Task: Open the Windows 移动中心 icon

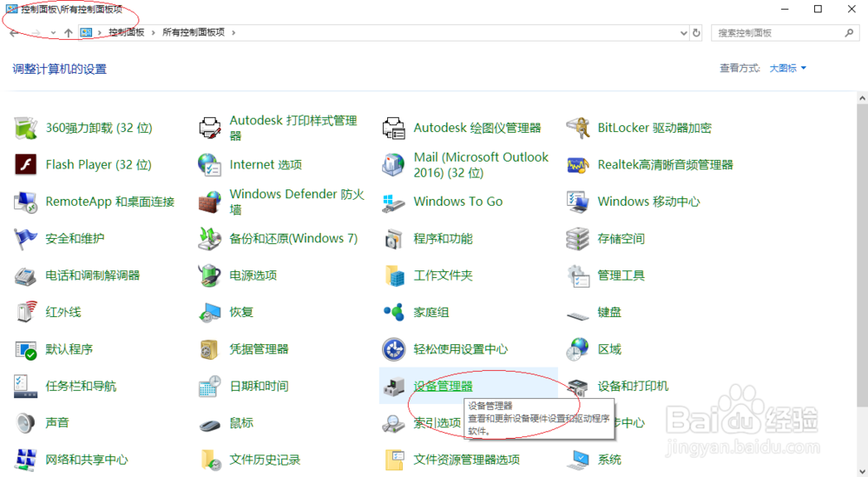Action: (578, 202)
